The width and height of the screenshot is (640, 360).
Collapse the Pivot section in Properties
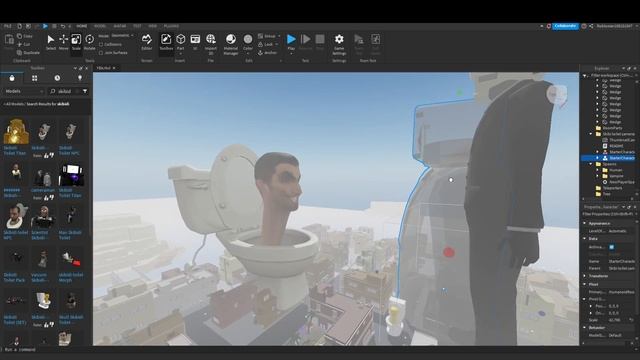pos(585,284)
